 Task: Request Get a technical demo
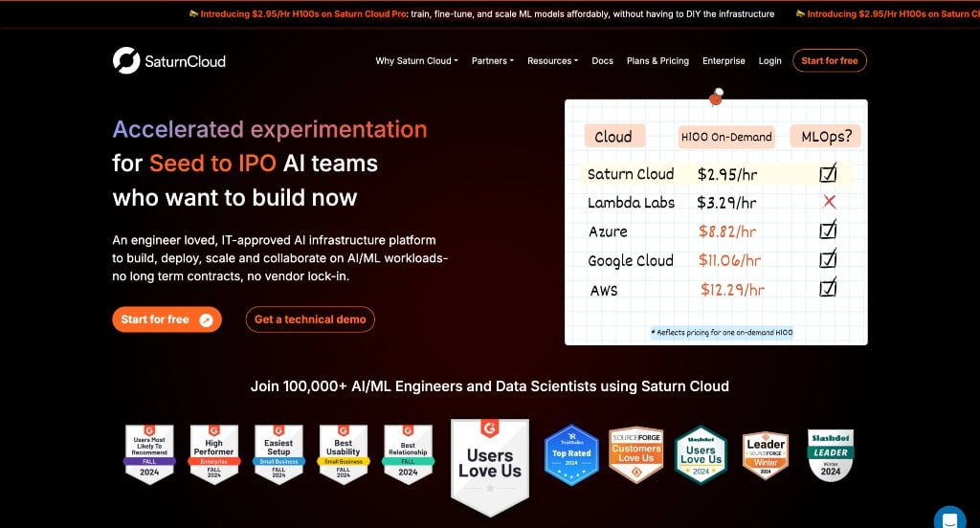[x=310, y=319]
